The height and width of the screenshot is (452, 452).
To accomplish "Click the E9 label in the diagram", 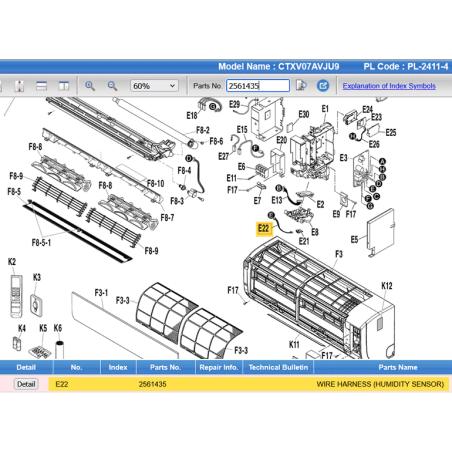I will [336, 214].
